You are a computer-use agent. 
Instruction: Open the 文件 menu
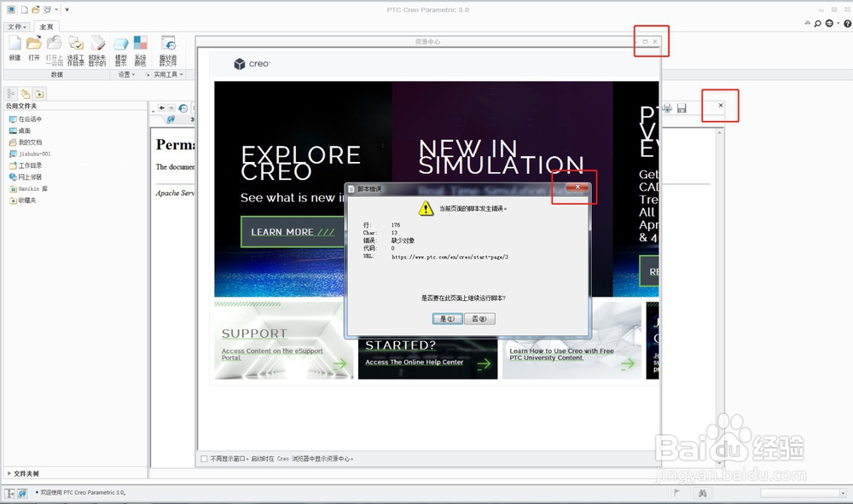(x=15, y=26)
